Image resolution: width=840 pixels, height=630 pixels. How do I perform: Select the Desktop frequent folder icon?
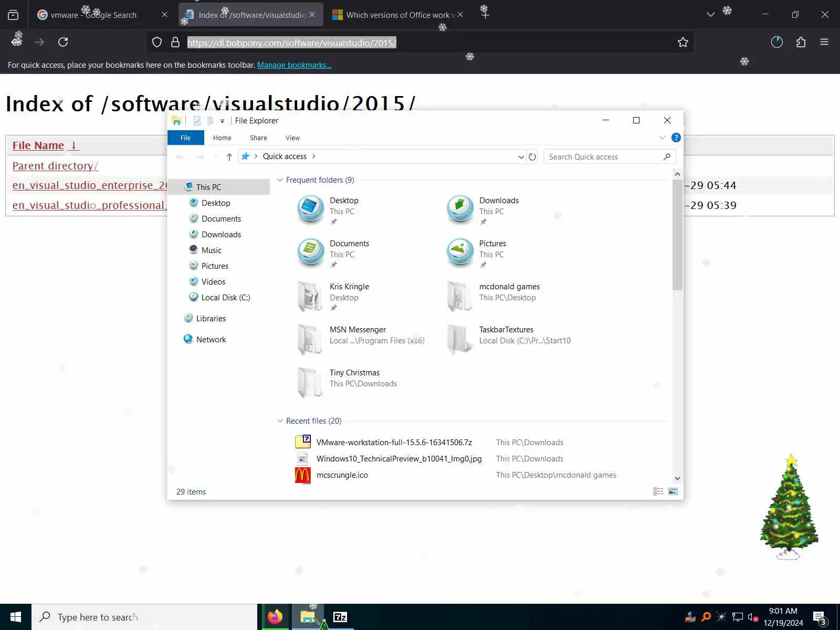(310, 209)
